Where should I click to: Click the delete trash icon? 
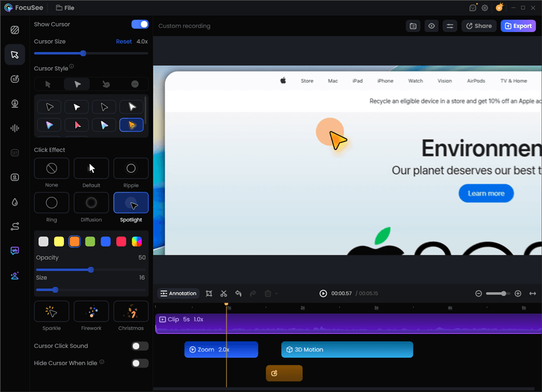[268, 293]
